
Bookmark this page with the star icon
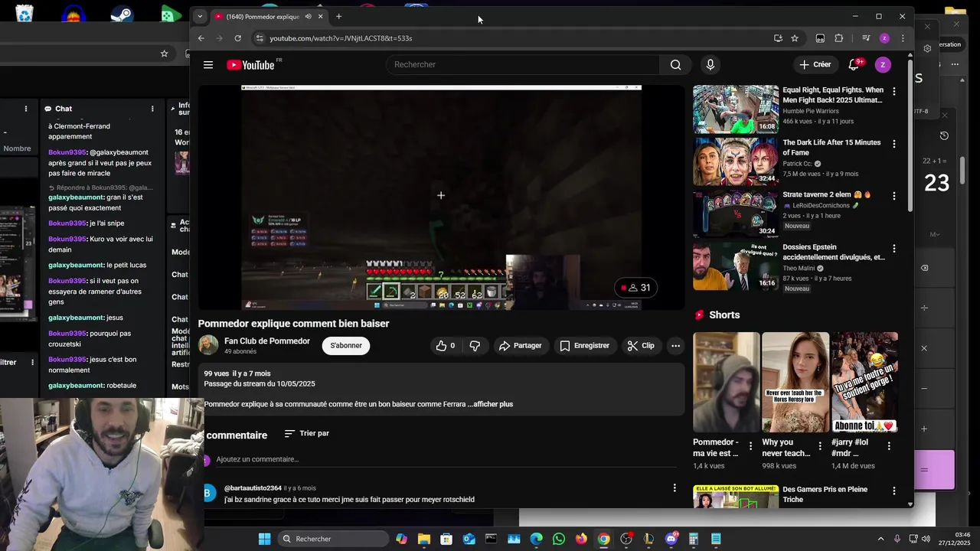(795, 38)
